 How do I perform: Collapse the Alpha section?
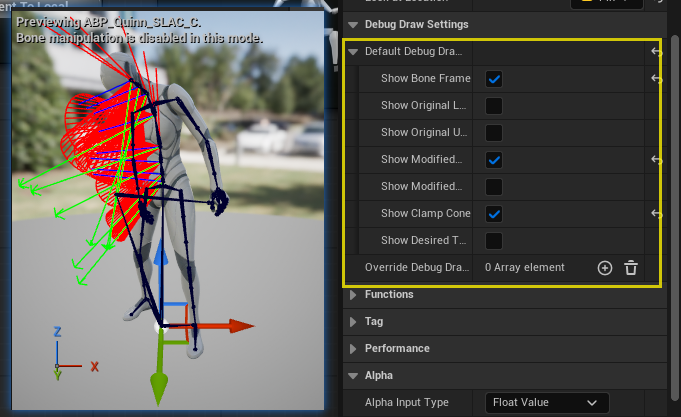(x=353, y=376)
